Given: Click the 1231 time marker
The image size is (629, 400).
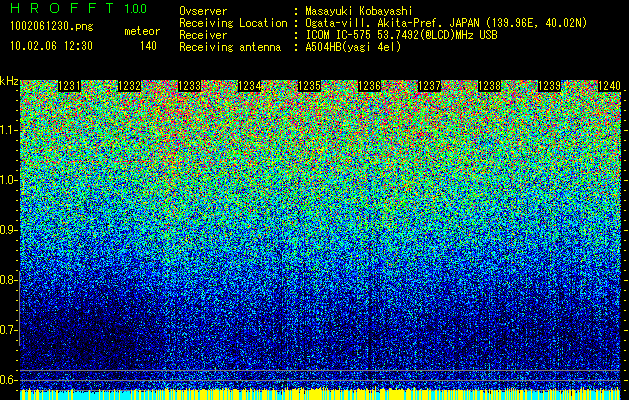Looking at the screenshot, I should [x=69, y=86].
